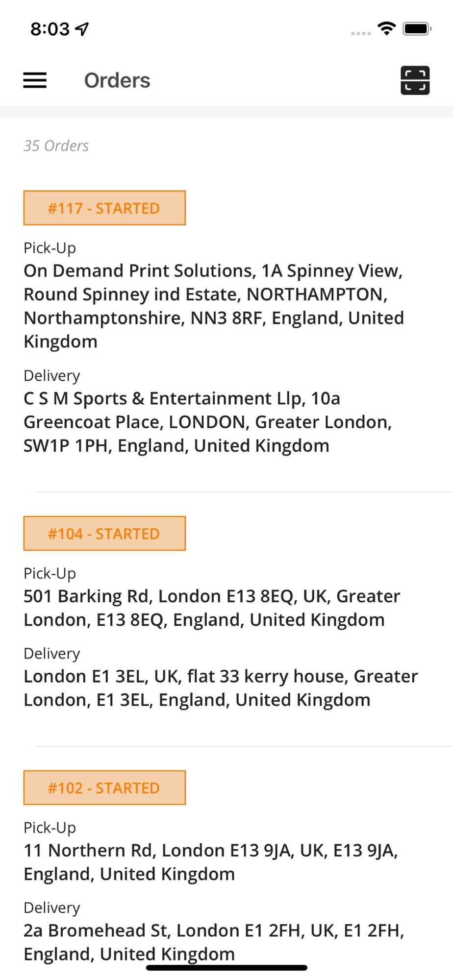This screenshot has height=980, width=453.
Task: Open order #104 - STARTED badge
Action: pos(104,534)
